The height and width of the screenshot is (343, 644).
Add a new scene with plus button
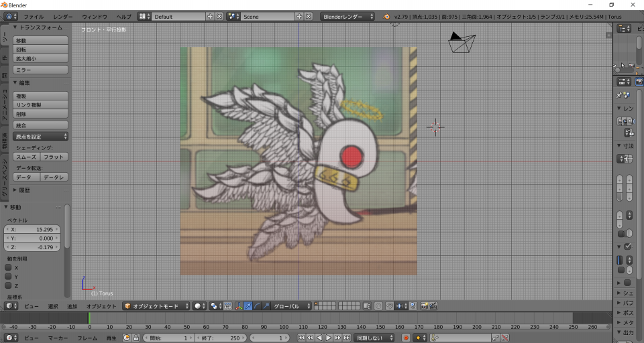299,16
